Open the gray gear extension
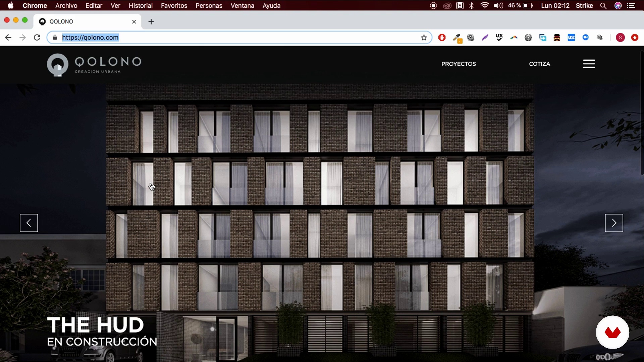 coord(528,38)
